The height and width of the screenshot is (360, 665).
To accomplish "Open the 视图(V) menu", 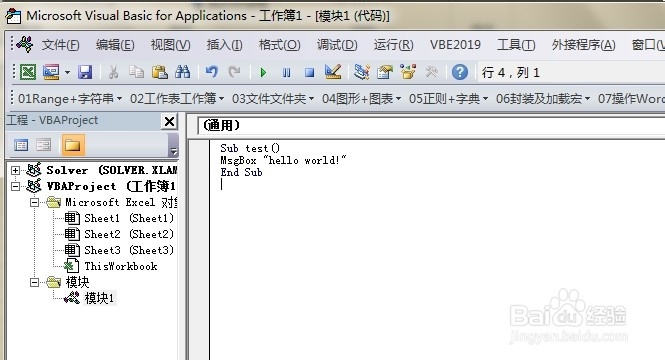I will 170,45.
